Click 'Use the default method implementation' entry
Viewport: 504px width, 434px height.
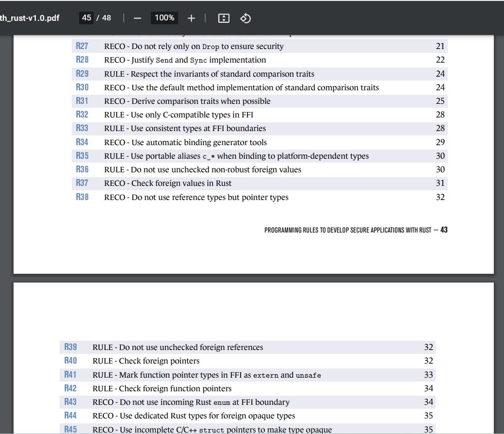(x=242, y=87)
